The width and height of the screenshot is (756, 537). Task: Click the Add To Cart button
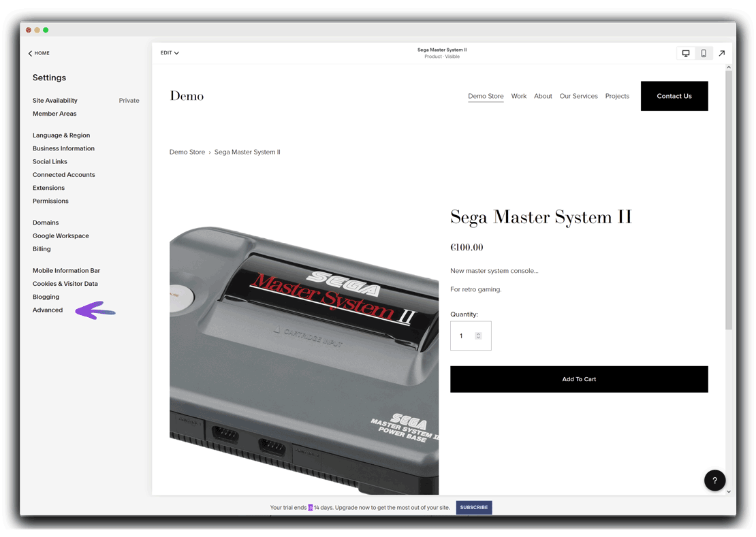point(579,379)
